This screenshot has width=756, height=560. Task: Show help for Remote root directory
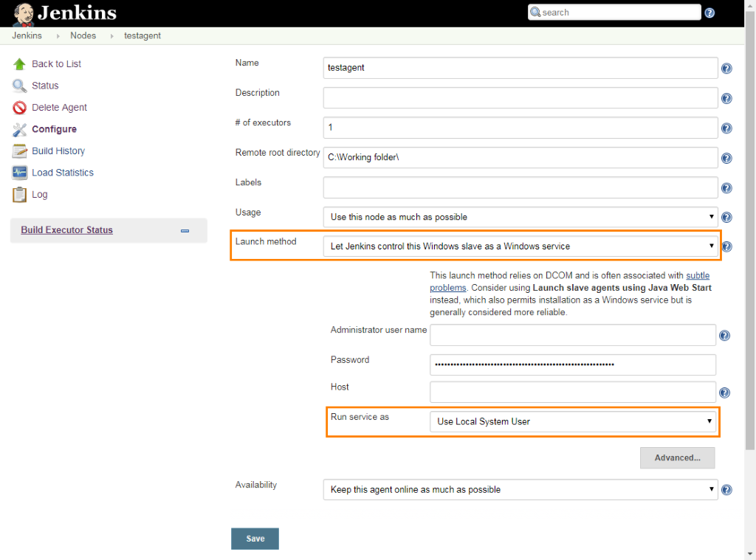[x=726, y=158]
